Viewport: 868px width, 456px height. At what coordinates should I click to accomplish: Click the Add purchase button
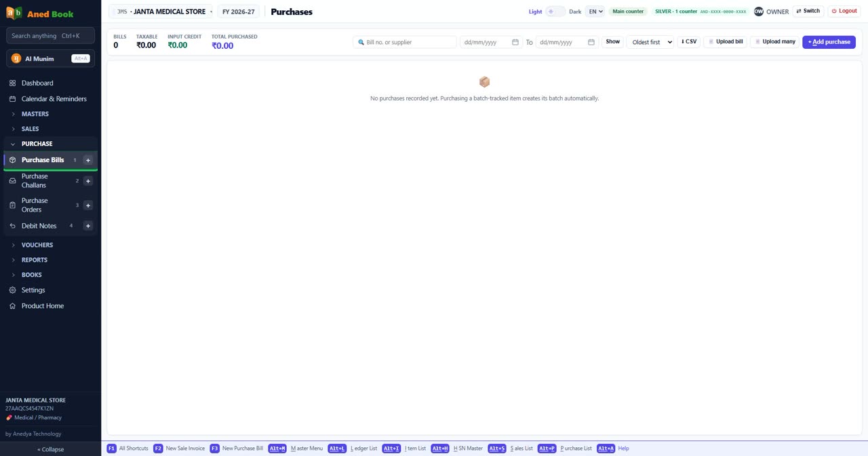click(829, 42)
